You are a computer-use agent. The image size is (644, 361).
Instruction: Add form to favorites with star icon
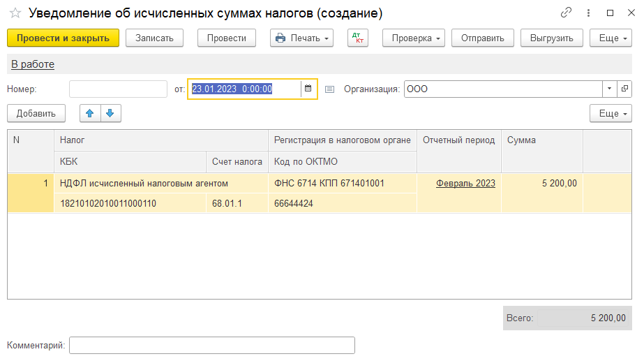[x=15, y=13]
